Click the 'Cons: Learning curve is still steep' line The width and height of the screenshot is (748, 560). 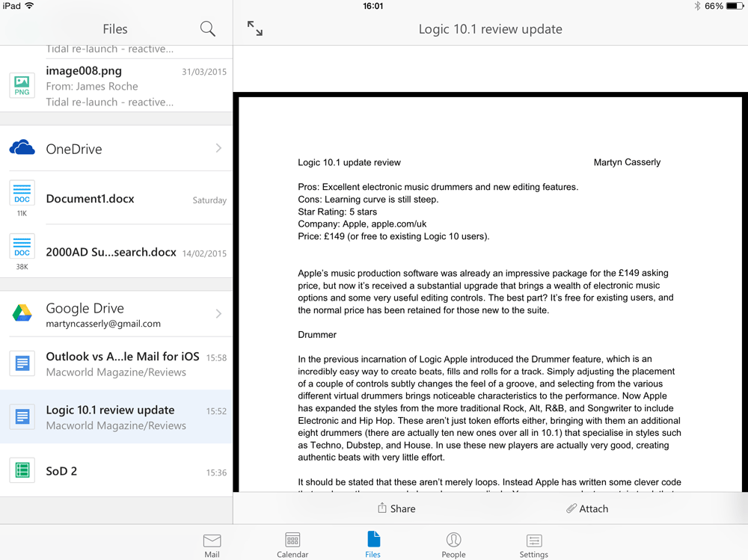[368, 200]
